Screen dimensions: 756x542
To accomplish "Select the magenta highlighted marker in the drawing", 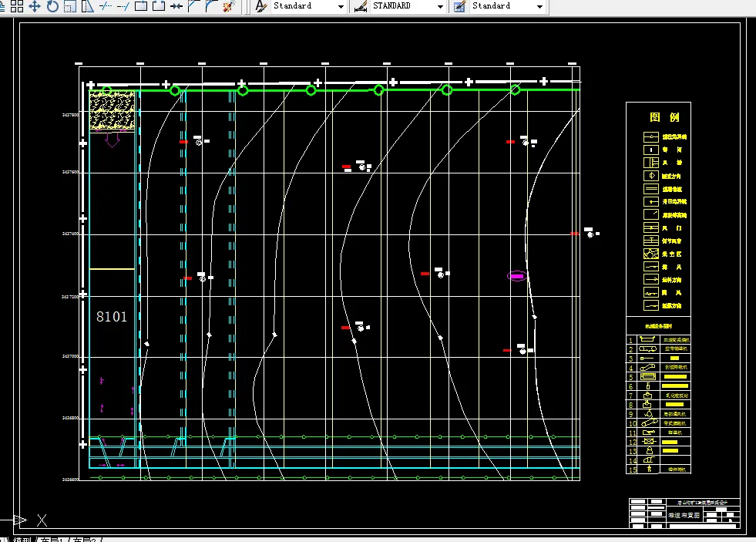I will pos(516,276).
